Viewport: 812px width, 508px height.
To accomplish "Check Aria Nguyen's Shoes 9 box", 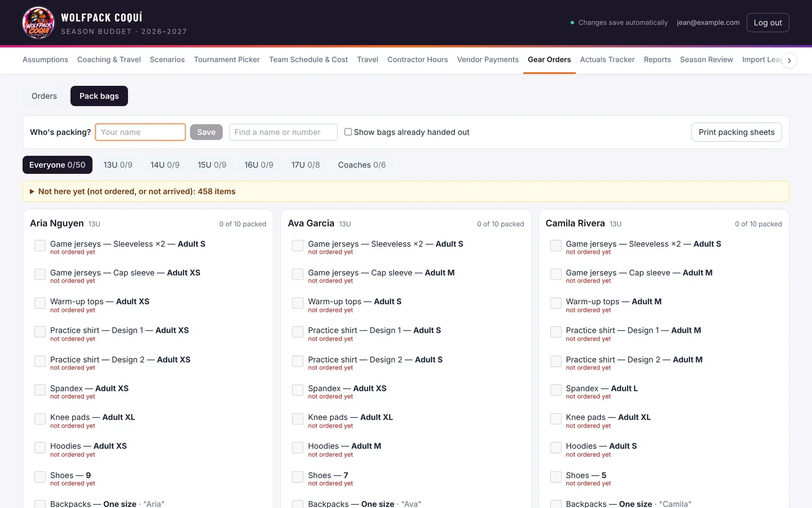I will click(x=40, y=477).
